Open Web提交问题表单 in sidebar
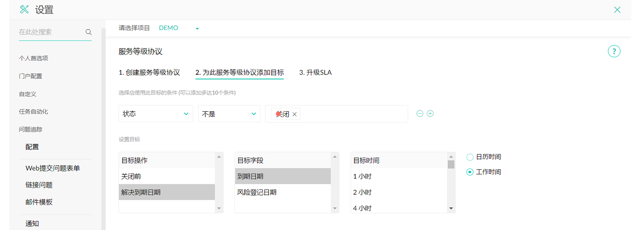Screen dimensions: 644x230 click(x=53, y=168)
